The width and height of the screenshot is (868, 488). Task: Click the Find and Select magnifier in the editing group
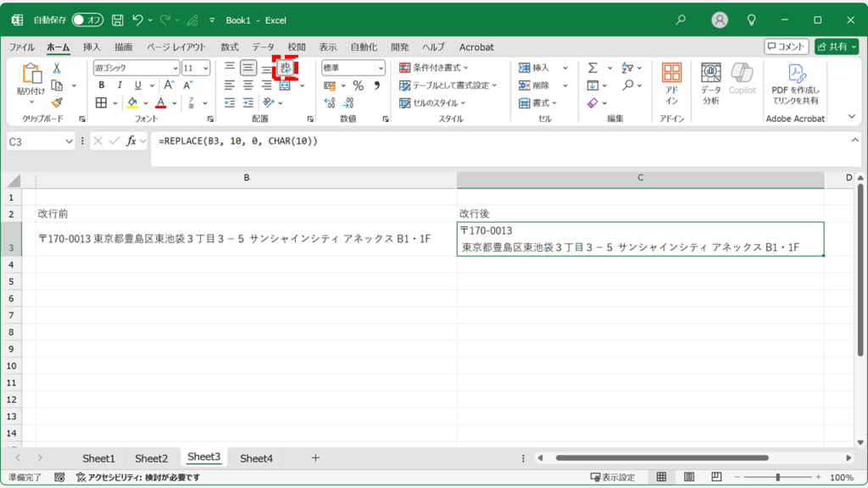pyautogui.click(x=627, y=86)
